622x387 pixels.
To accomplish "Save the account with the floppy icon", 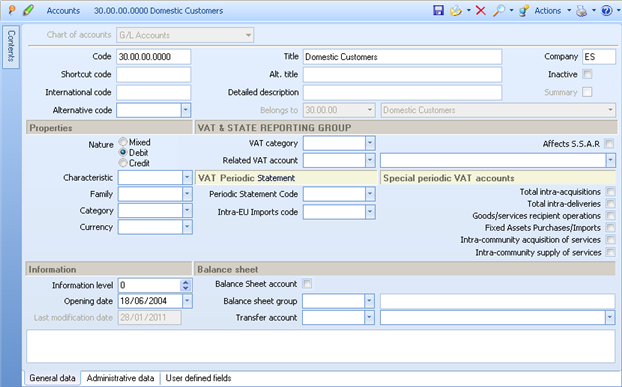I will point(438,10).
